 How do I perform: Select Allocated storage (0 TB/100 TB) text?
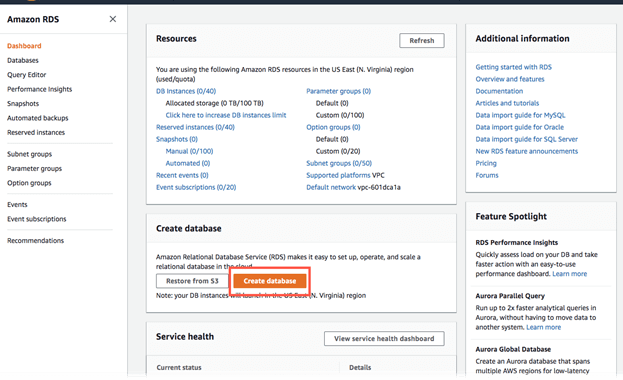coord(215,103)
